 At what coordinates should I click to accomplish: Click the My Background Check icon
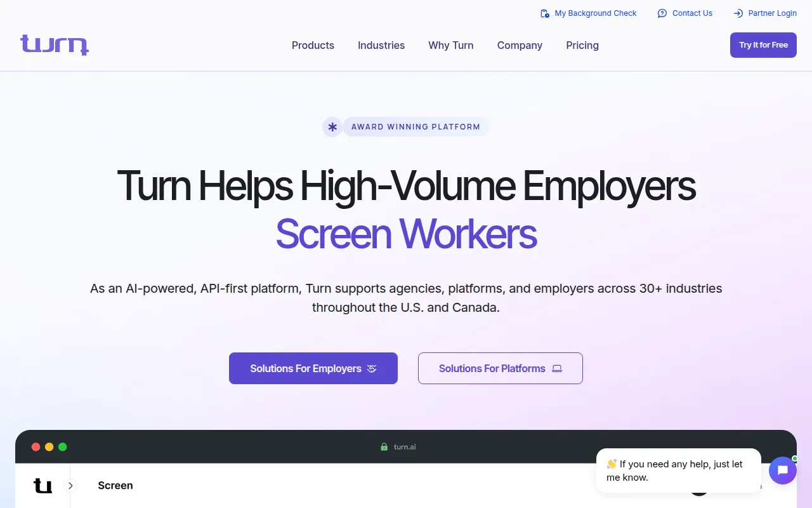coord(545,13)
